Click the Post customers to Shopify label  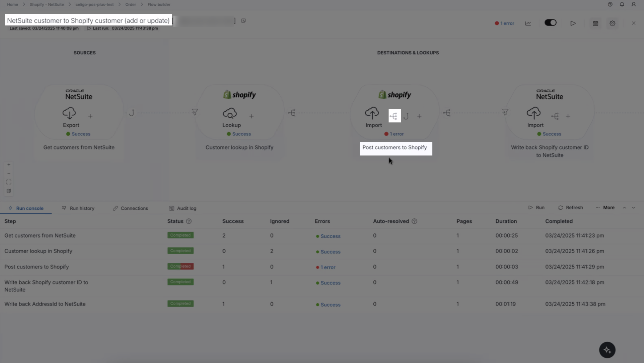(395, 147)
